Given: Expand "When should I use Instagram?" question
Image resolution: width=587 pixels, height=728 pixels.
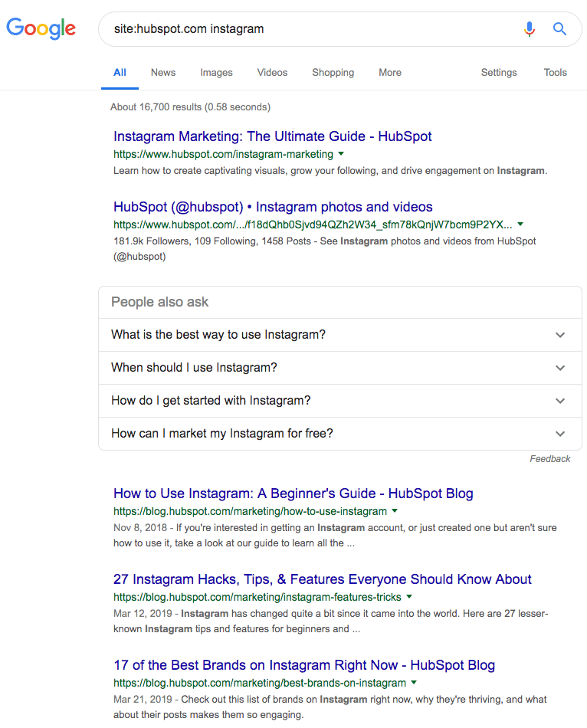Looking at the screenshot, I should click(x=340, y=368).
